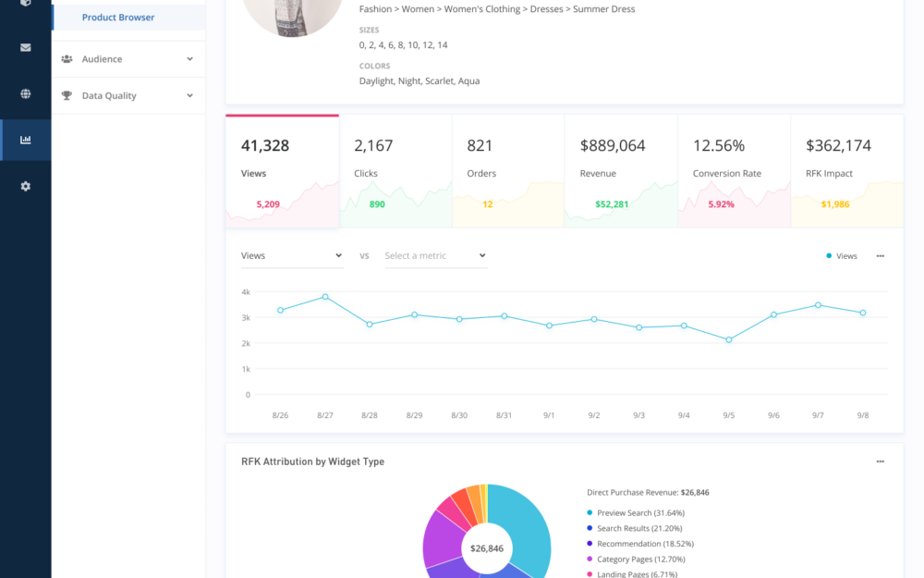Click the trophy icon beside Data Quality

(x=67, y=95)
